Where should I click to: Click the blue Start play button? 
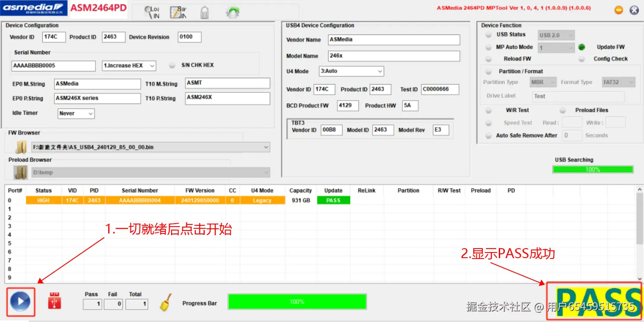tap(20, 302)
